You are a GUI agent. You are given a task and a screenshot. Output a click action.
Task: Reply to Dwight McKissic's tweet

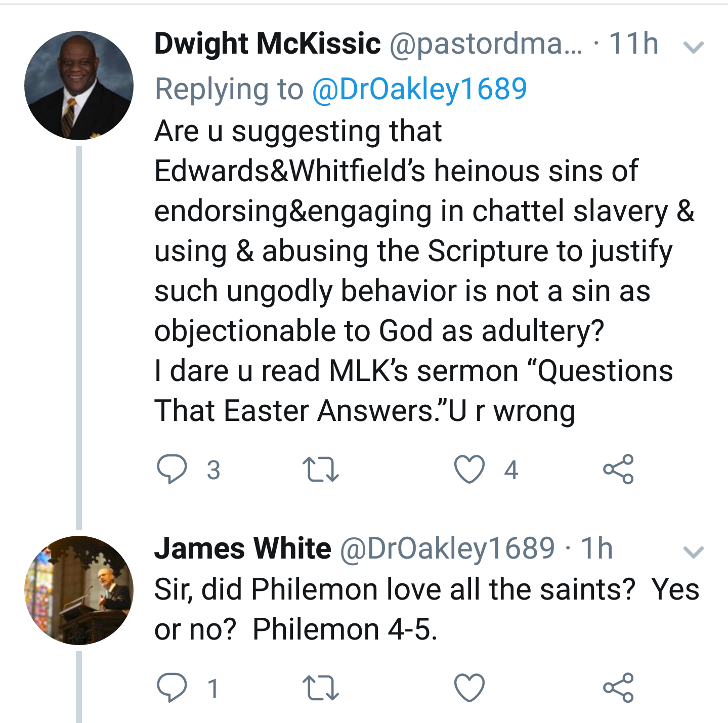coord(172,469)
